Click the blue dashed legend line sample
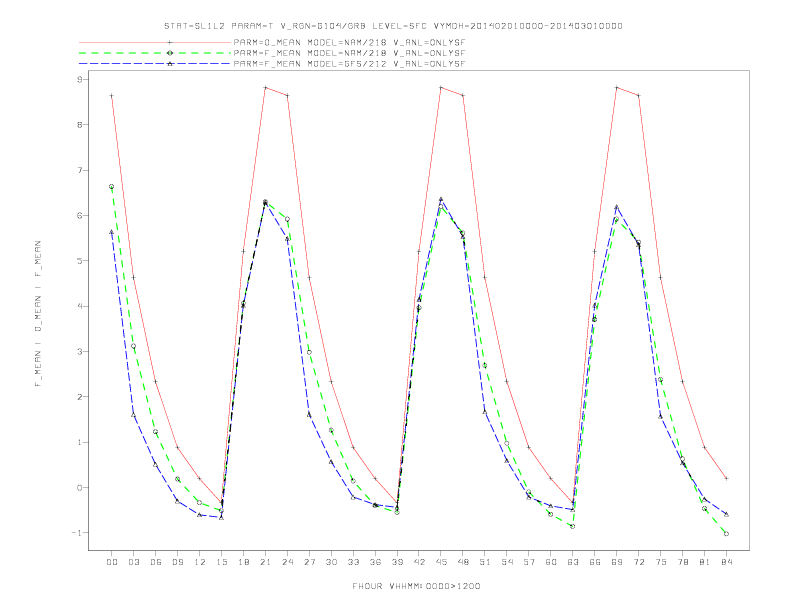Image resolution: width=792 pixels, height=612 pixels. (155, 64)
